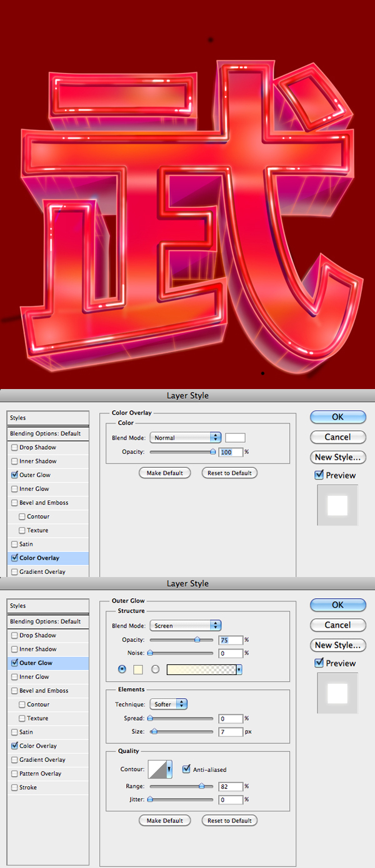Enable Inner Glow in lower dialog
Screen dimensions: 375x868
[x=14, y=677]
